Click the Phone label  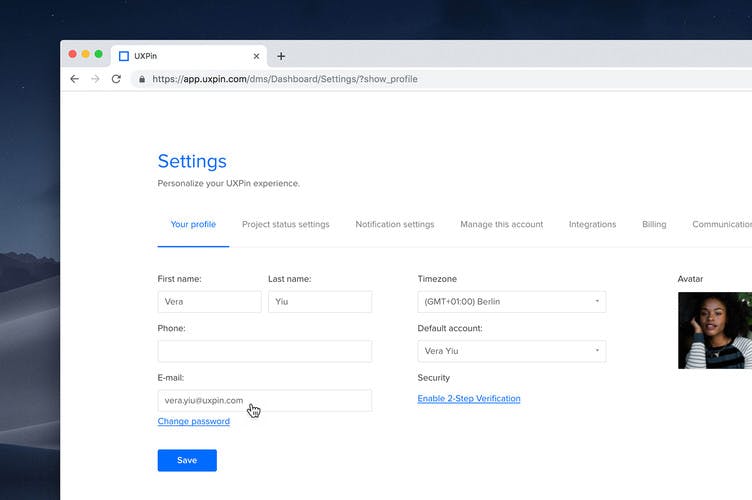[171, 328]
